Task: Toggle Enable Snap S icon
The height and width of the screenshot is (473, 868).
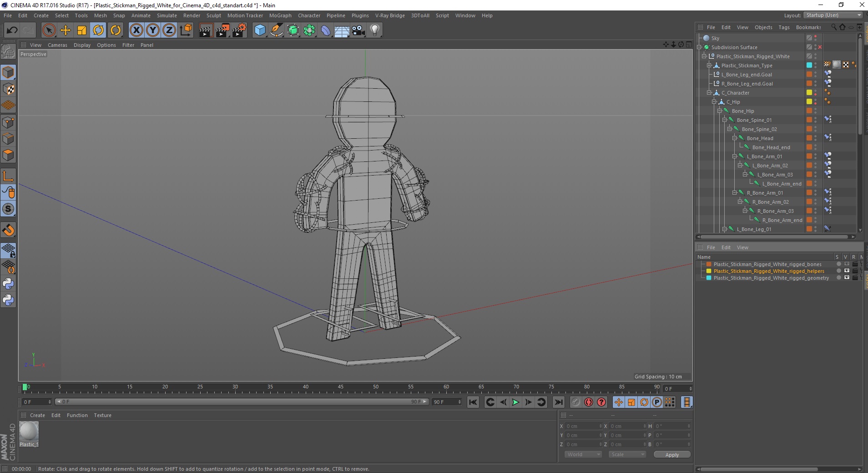Action: point(8,209)
